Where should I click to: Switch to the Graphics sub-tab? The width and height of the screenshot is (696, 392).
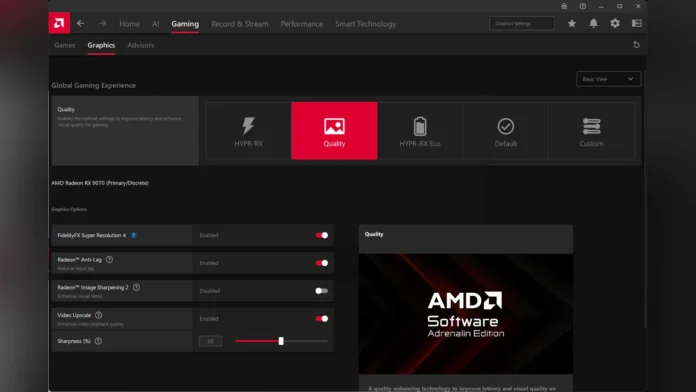pyautogui.click(x=101, y=45)
